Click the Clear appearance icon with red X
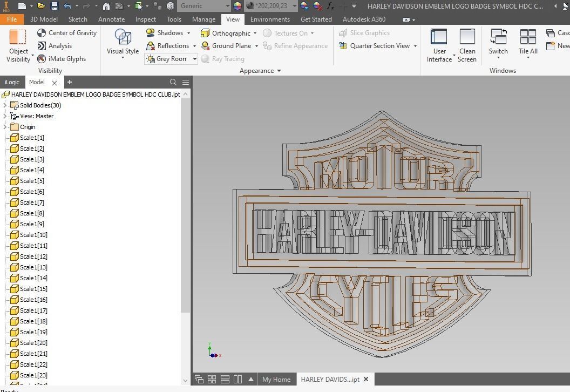This screenshot has width=570, height=392. point(317,6)
